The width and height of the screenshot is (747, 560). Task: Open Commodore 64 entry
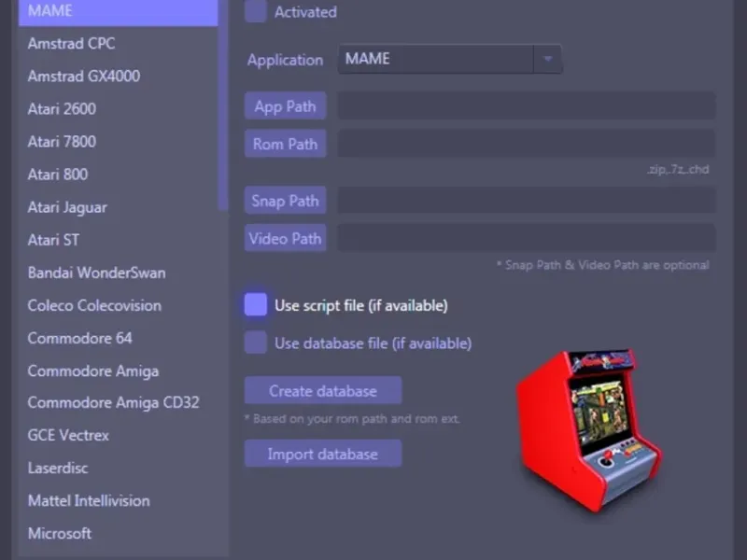tap(80, 338)
